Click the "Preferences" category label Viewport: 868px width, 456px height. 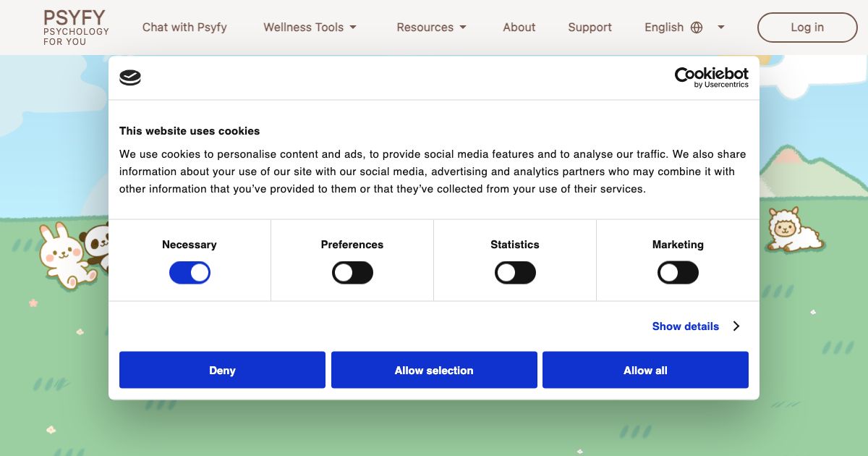(x=352, y=245)
